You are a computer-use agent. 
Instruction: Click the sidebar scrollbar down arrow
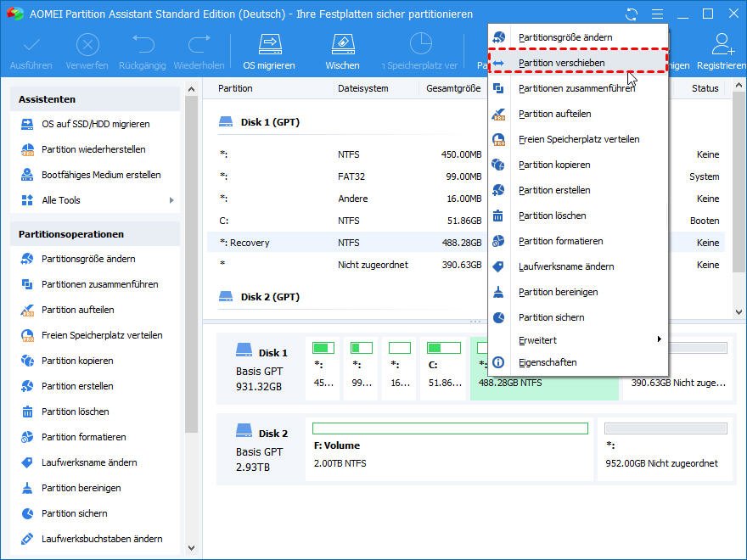pos(192,548)
